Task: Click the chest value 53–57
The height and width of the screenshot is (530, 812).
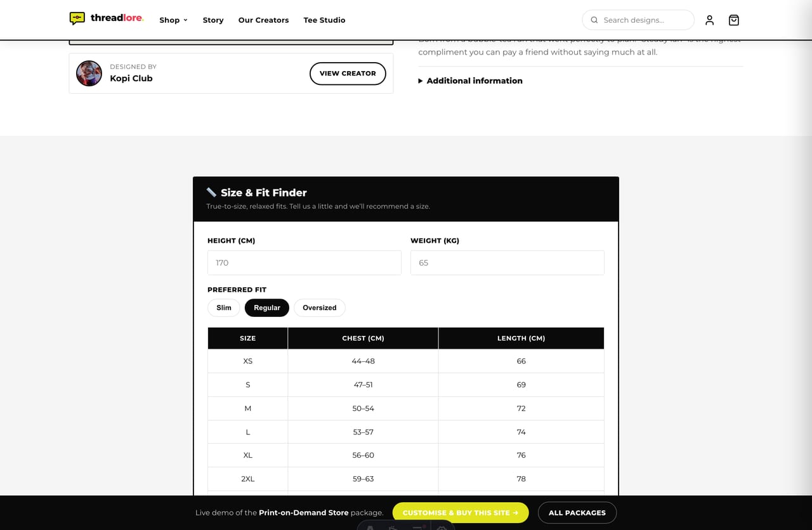Action: [363, 432]
